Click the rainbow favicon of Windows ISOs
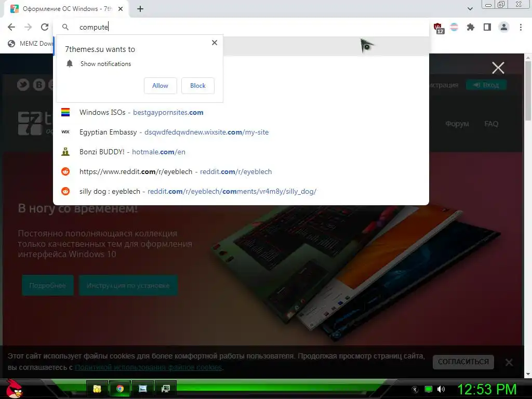This screenshot has width=532, height=399. pos(65,112)
